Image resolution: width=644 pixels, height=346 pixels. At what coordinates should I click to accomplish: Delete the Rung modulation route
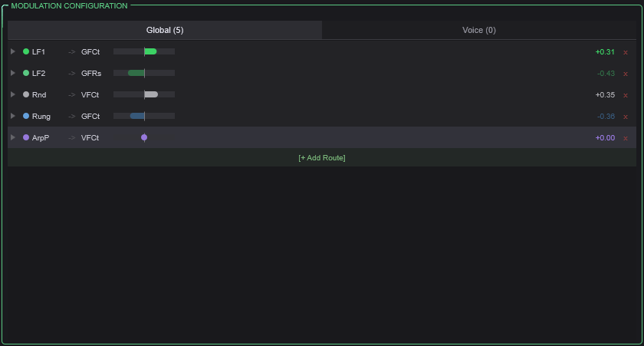(x=626, y=117)
